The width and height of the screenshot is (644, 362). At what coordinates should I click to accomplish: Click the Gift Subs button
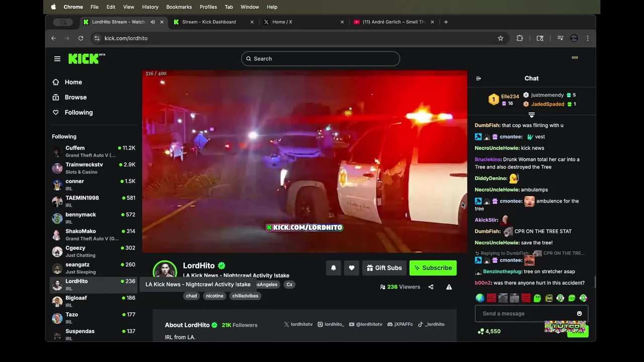click(384, 268)
